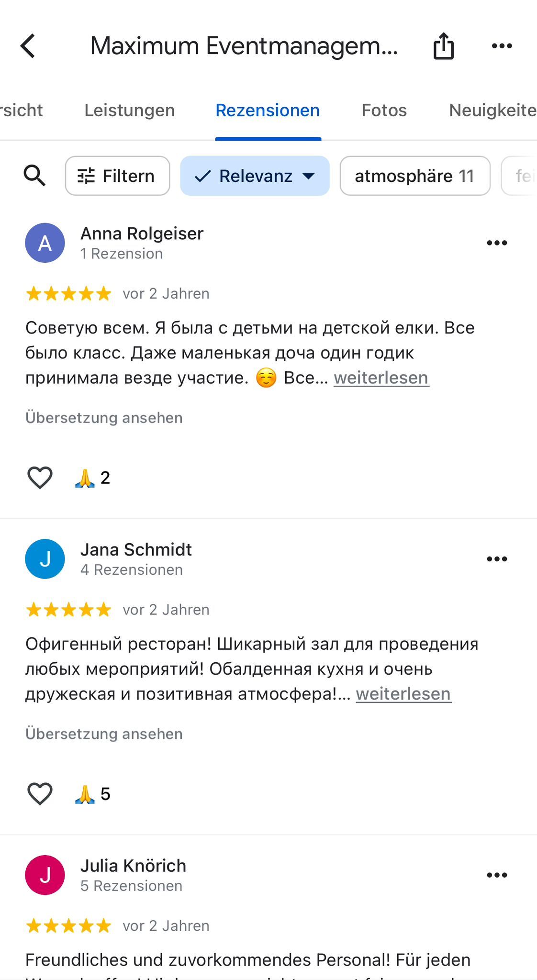Open Anna Rolgeiser's profile avatar

(x=45, y=243)
